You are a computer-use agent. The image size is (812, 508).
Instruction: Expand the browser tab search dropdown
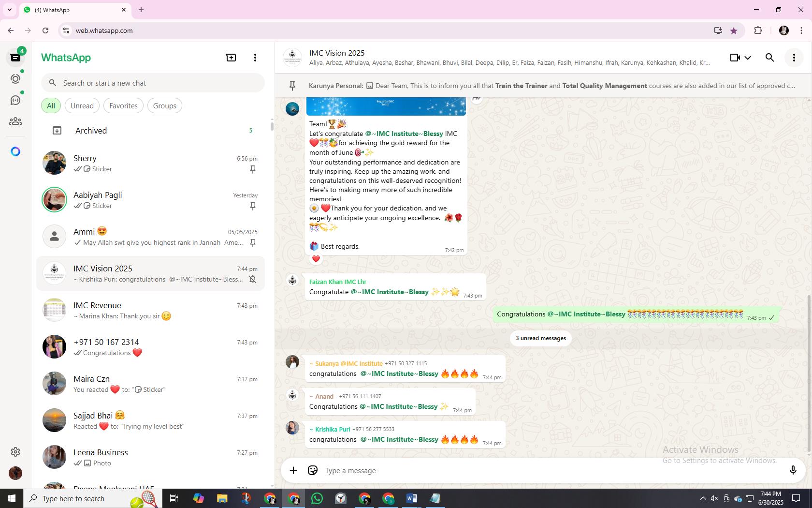[x=9, y=10]
